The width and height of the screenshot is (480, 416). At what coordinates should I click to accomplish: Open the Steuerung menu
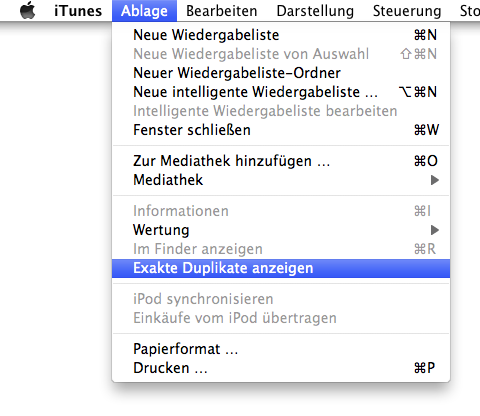tap(407, 11)
